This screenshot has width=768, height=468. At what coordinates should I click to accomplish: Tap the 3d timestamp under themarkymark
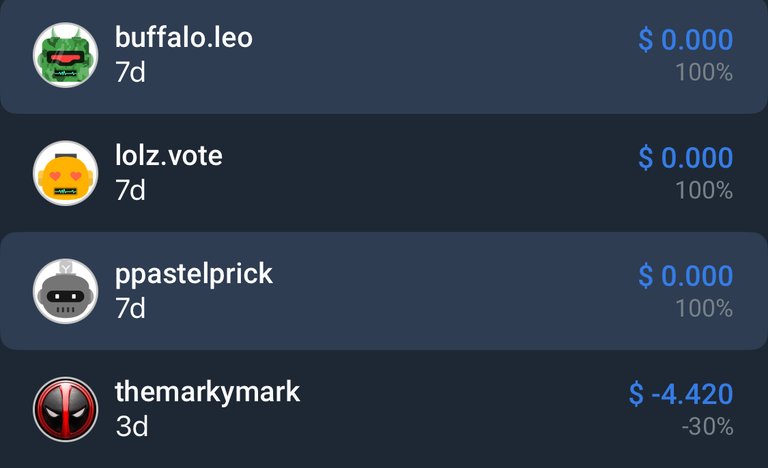pyautogui.click(x=132, y=426)
